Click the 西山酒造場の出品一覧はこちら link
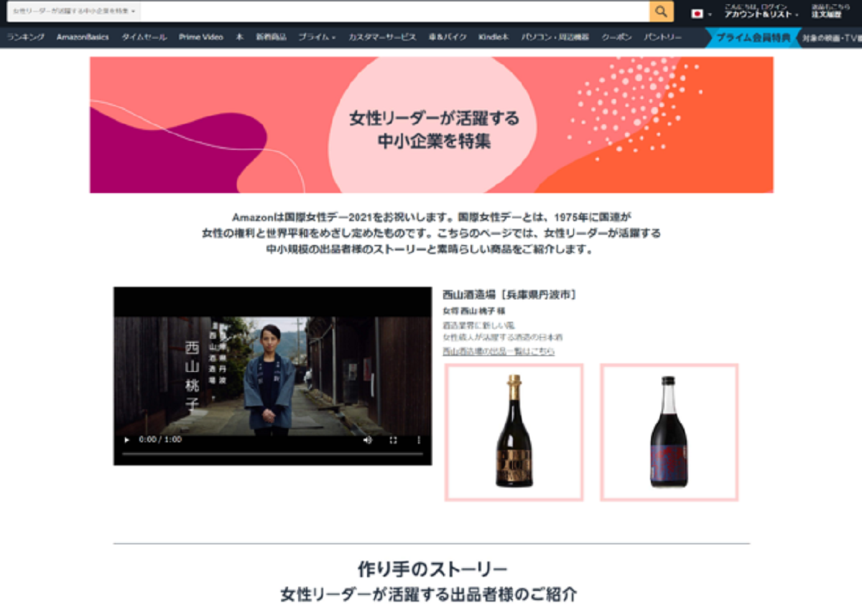The height and width of the screenshot is (616, 862). tap(499, 351)
